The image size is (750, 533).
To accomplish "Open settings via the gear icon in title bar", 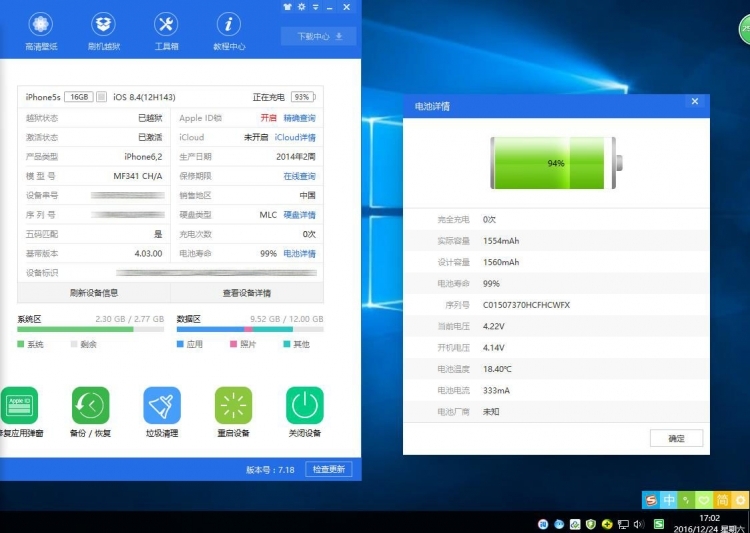I will (x=301, y=7).
